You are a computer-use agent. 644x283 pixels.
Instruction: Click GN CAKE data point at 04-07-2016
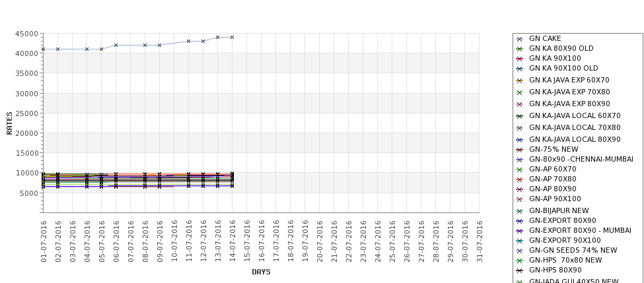click(x=87, y=49)
